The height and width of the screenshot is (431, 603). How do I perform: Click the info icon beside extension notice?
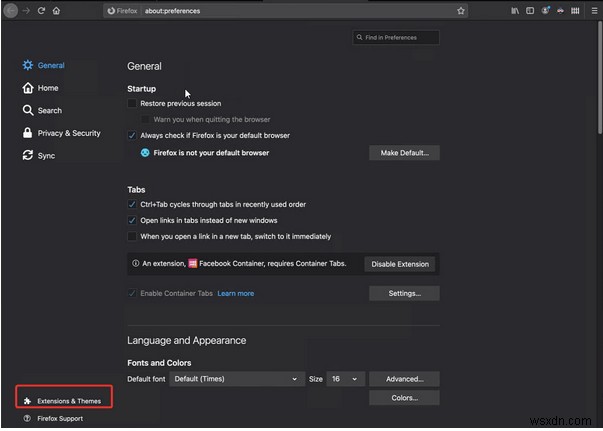[x=135, y=263]
